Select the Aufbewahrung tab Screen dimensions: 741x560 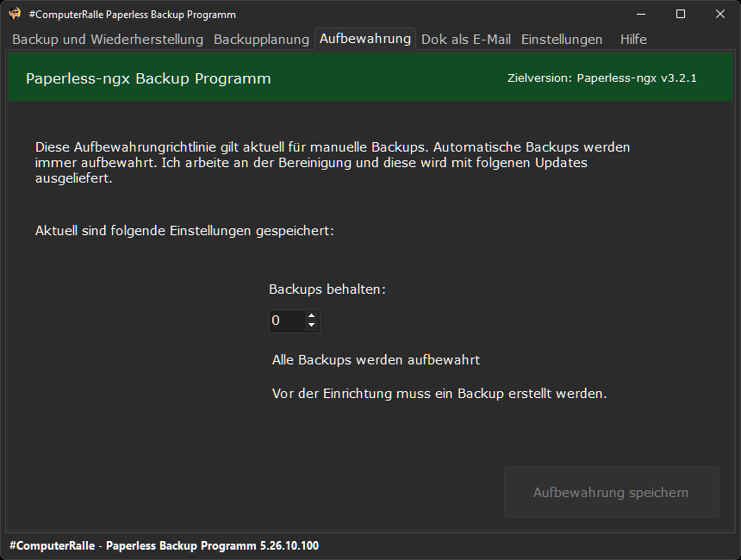tap(365, 39)
